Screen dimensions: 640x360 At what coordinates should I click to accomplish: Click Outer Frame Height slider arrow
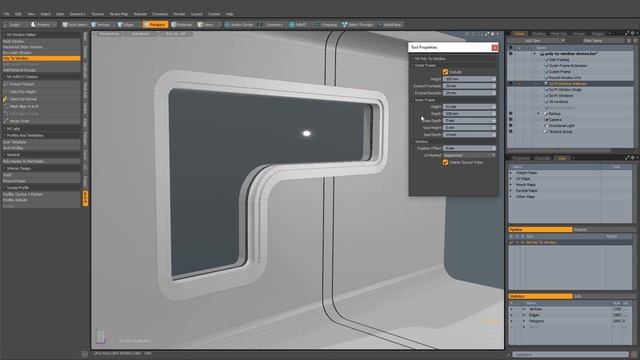(x=493, y=79)
